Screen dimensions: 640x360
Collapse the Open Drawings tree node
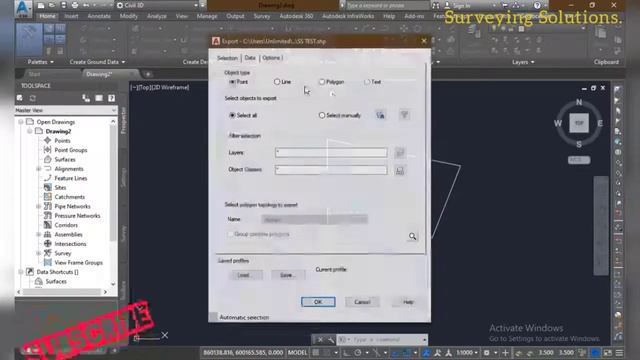coord(21,122)
